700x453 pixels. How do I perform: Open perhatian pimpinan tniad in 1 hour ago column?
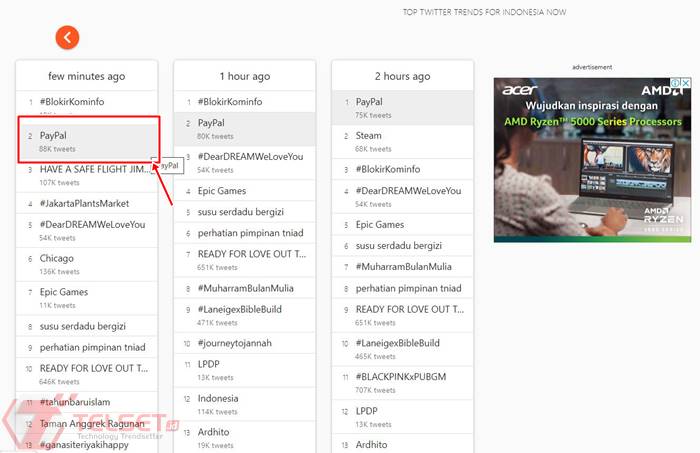[x=245, y=233]
